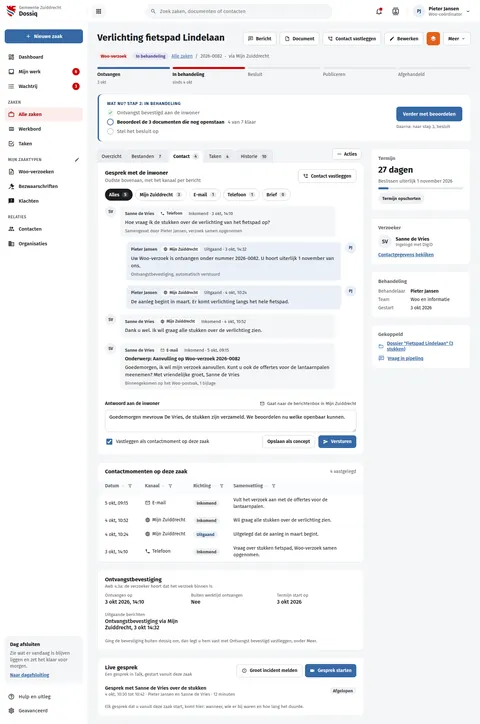Open the Vraag in pipeline link
This screenshot has height=724, width=480.
point(405,358)
